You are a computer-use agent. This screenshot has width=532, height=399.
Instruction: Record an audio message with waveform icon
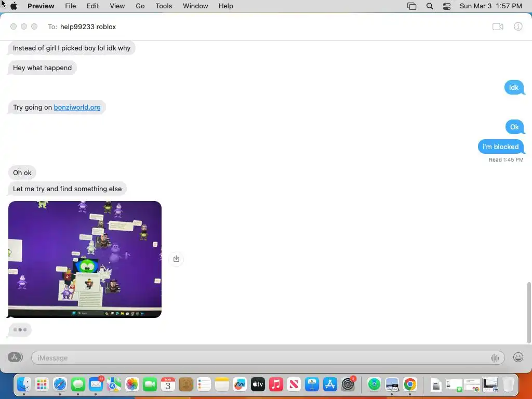(495, 357)
